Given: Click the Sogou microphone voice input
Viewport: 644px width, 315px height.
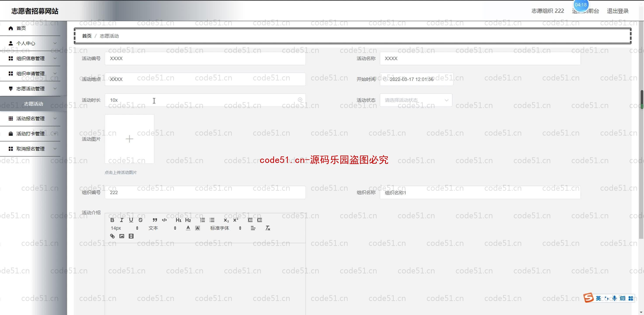Looking at the screenshot, I should (615, 298).
